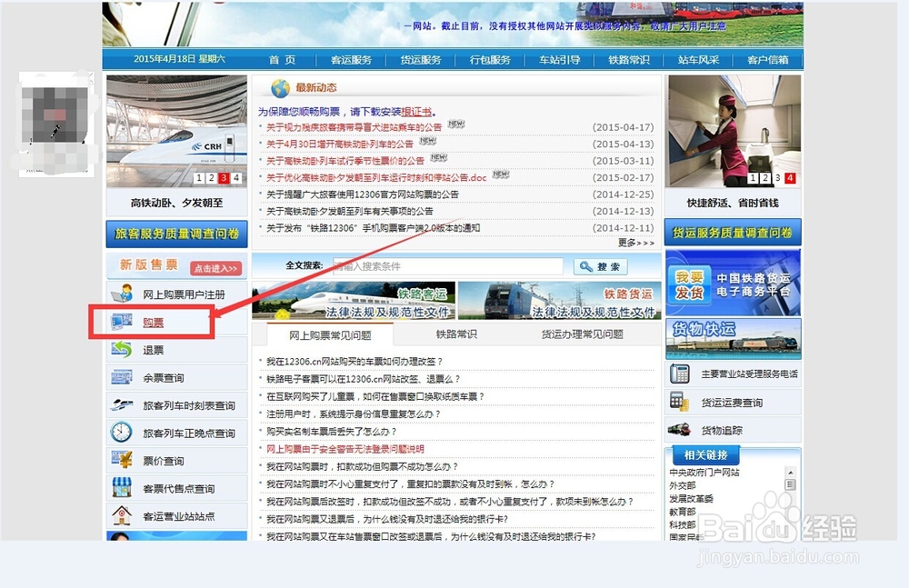Viewport: 909px width, 588px height.
Task: Open 余票查询 via its ticket icon
Action: [120, 376]
